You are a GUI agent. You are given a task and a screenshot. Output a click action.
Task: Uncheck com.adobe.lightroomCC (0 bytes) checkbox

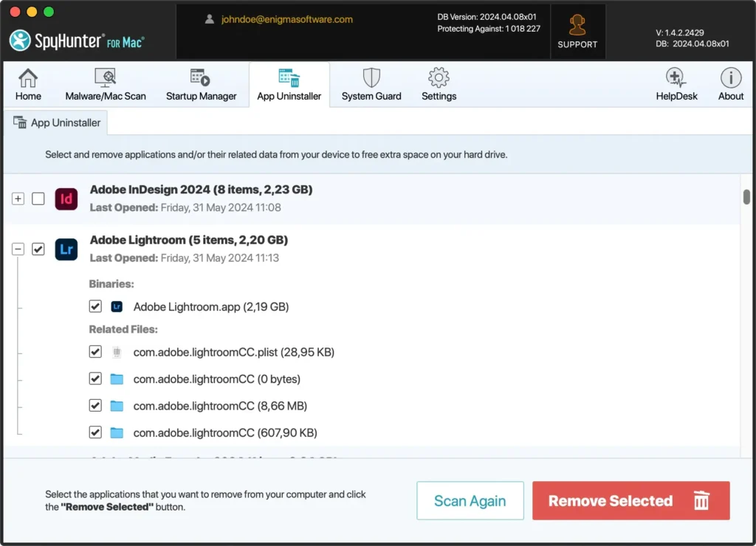[95, 379]
